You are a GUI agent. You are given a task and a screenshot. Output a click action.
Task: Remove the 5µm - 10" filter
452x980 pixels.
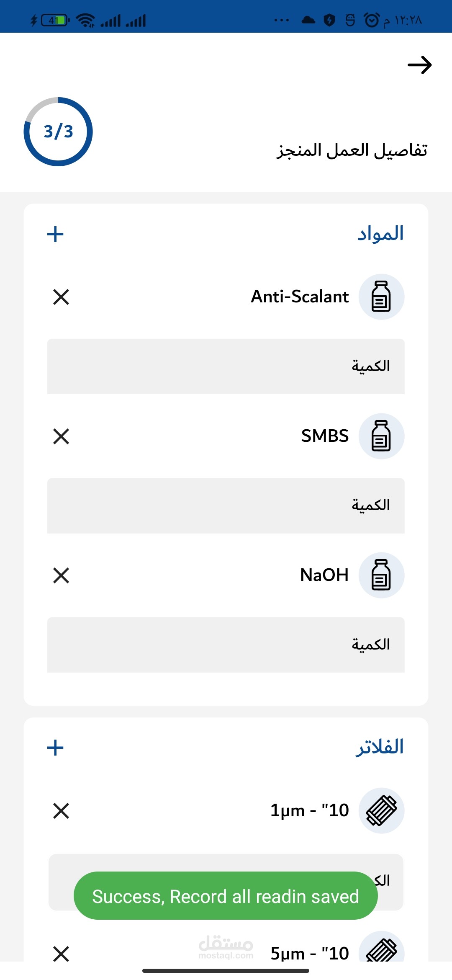(x=61, y=954)
